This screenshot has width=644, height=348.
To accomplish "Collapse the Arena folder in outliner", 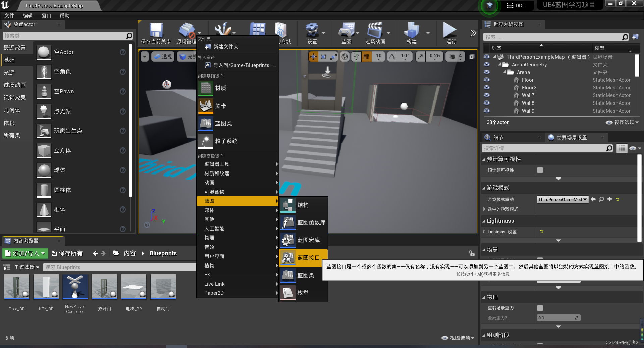I will (x=504, y=72).
